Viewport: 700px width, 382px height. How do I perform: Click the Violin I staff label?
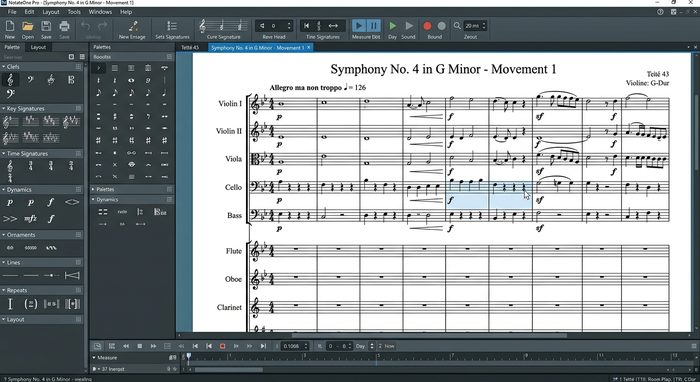[x=230, y=104]
